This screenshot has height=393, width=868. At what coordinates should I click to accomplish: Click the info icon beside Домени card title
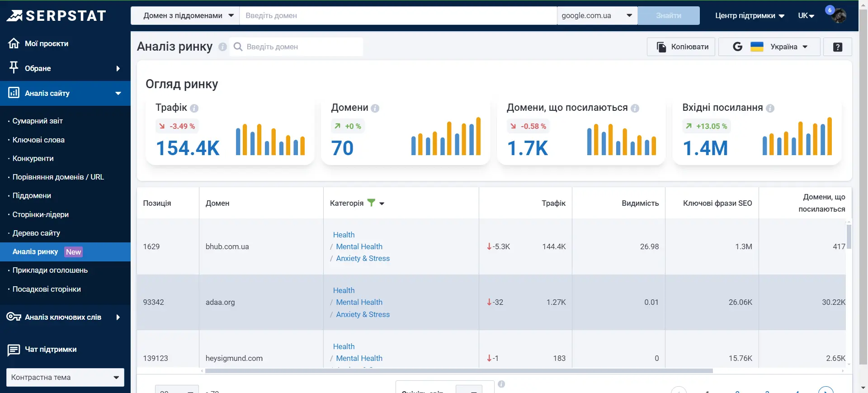click(x=375, y=108)
